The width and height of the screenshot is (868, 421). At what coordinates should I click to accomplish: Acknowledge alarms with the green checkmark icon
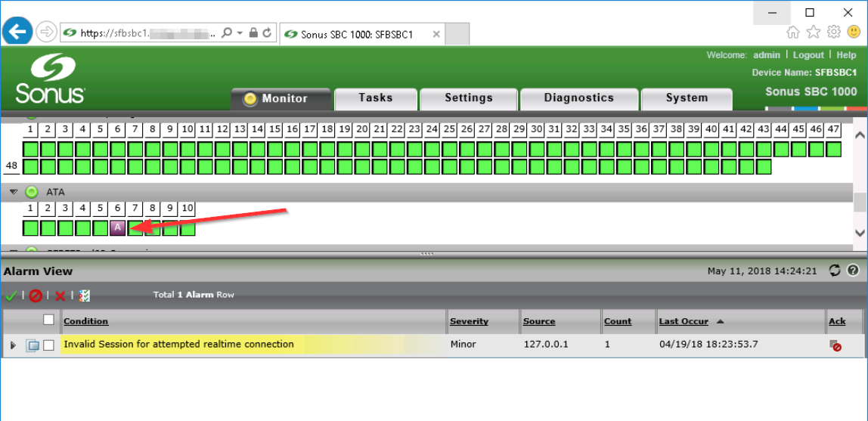point(10,296)
